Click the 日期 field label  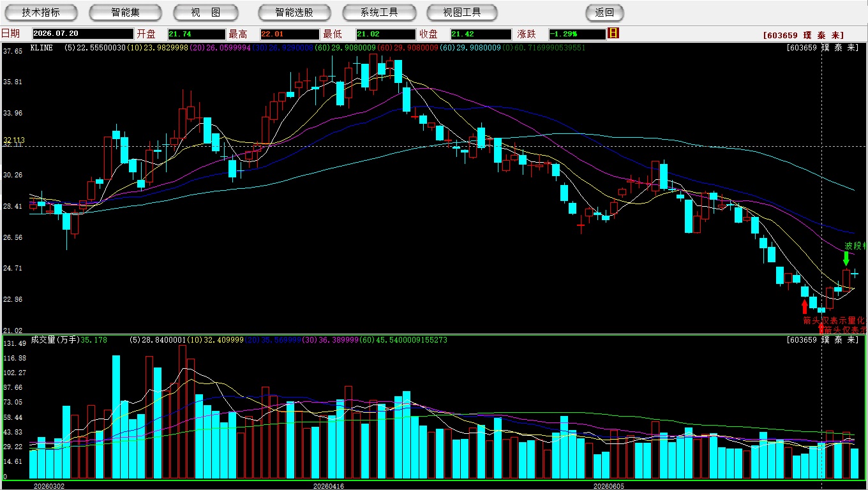11,34
